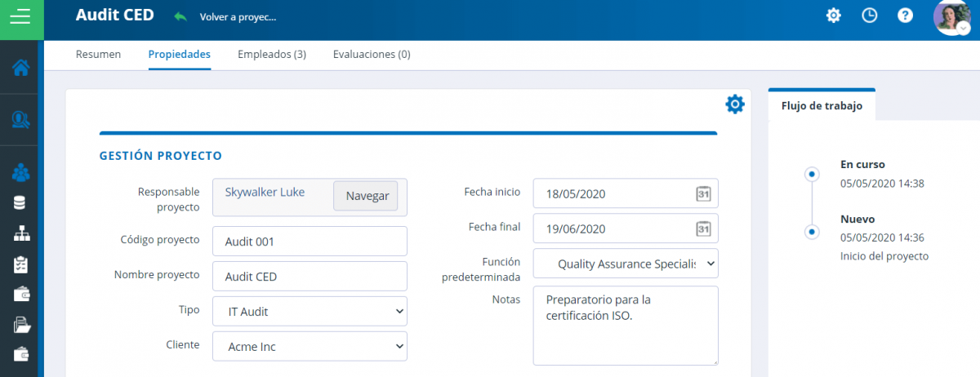
Task: Open the people group sidebar icon
Action: point(21,173)
